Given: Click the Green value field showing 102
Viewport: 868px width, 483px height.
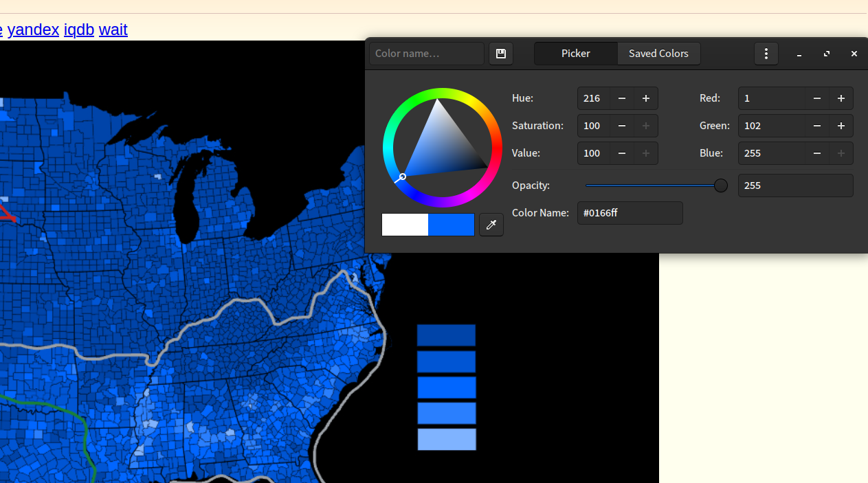Looking at the screenshot, I should click(x=772, y=126).
